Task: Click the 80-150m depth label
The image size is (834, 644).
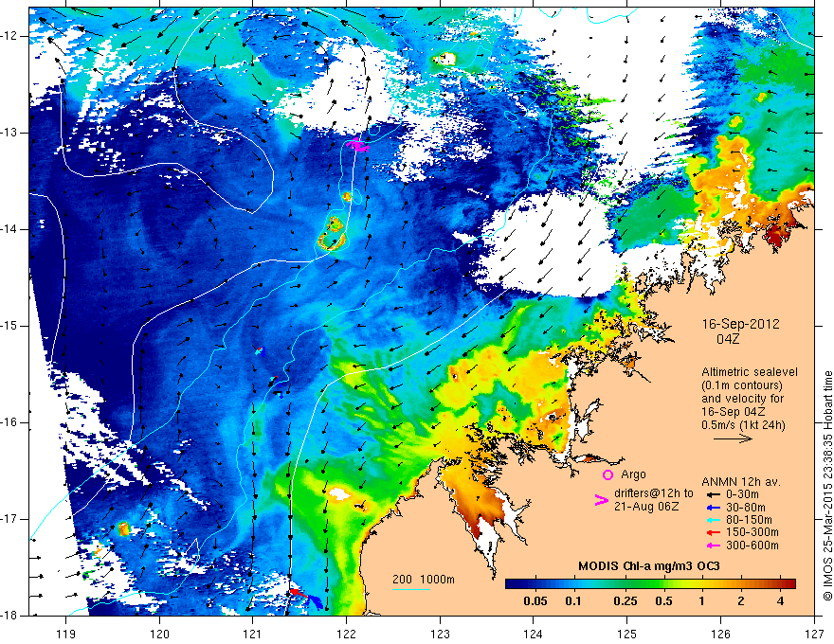Action: [750, 520]
